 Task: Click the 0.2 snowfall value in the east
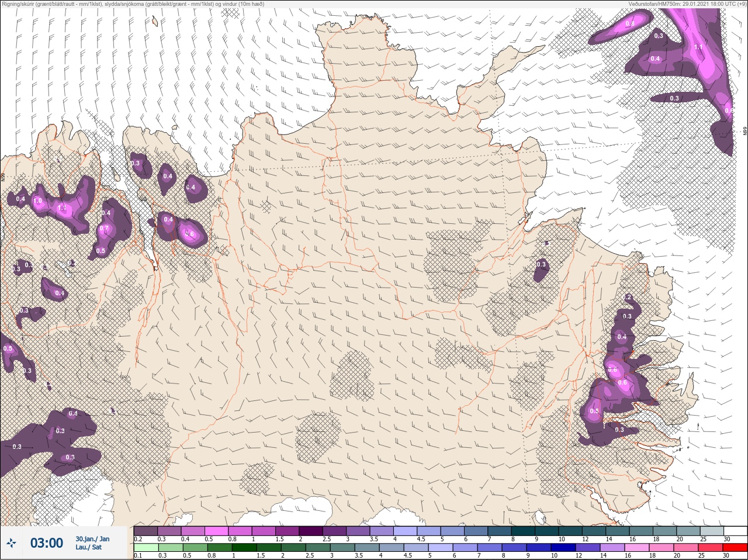click(x=628, y=298)
